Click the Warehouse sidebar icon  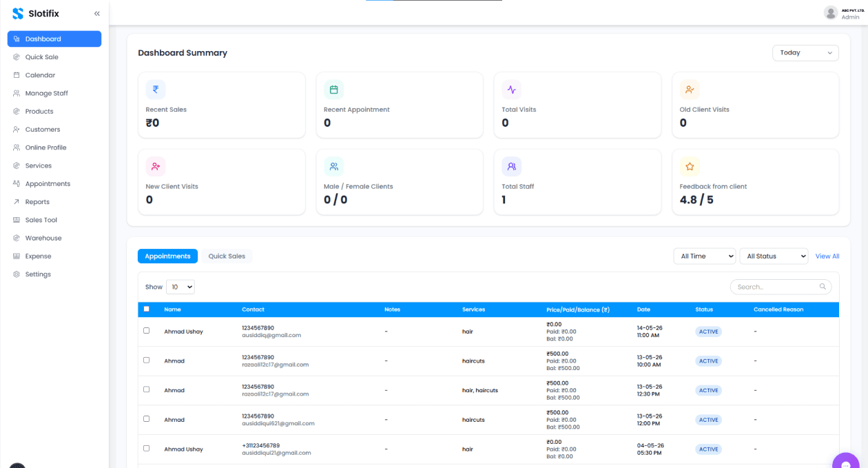[x=17, y=238]
